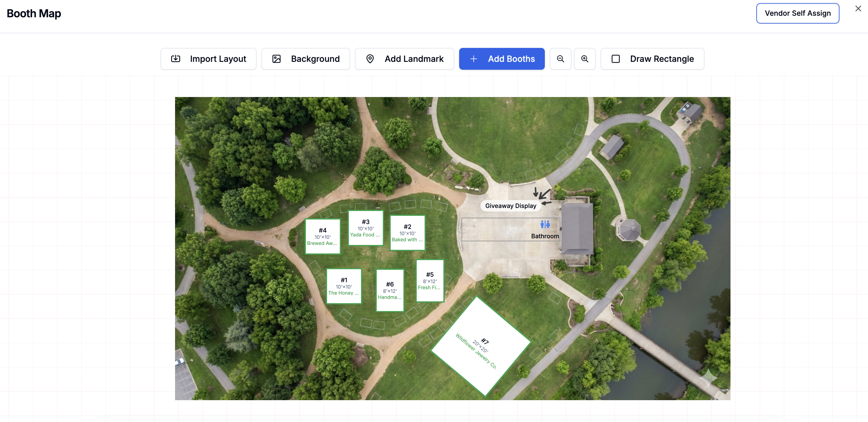
Task: Close the Booth Map view
Action: coord(858,8)
